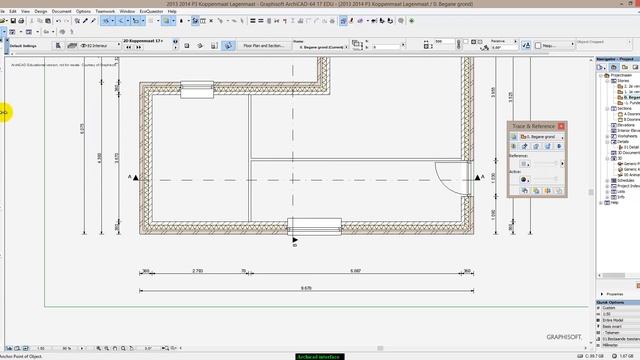640x360 pixels.
Task: Toggle the eye icon beside Koppenmaat favorites
Action: click(x=175, y=41)
